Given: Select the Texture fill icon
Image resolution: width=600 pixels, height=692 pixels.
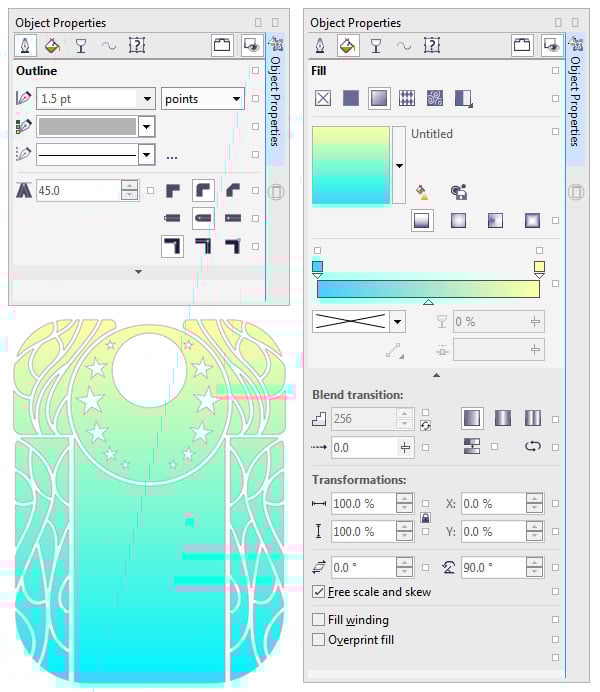Looking at the screenshot, I should pyautogui.click(x=435, y=98).
